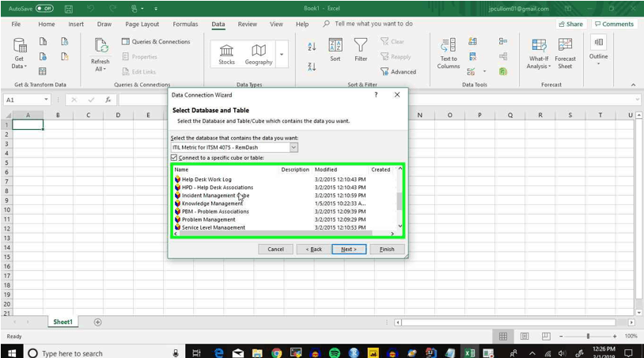Screen dimensions: 644x358
Task: Click the Forecast Sheet icon
Action: click(x=565, y=53)
